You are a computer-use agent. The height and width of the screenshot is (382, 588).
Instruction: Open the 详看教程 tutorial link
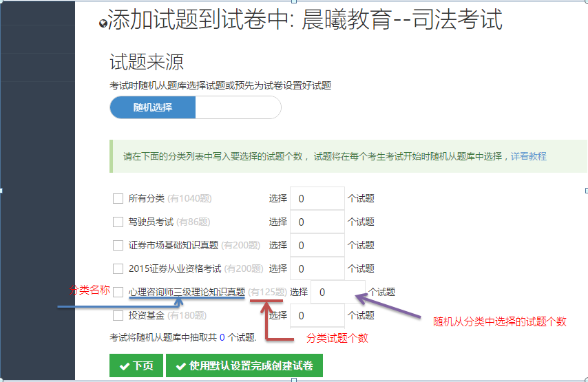click(528, 156)
